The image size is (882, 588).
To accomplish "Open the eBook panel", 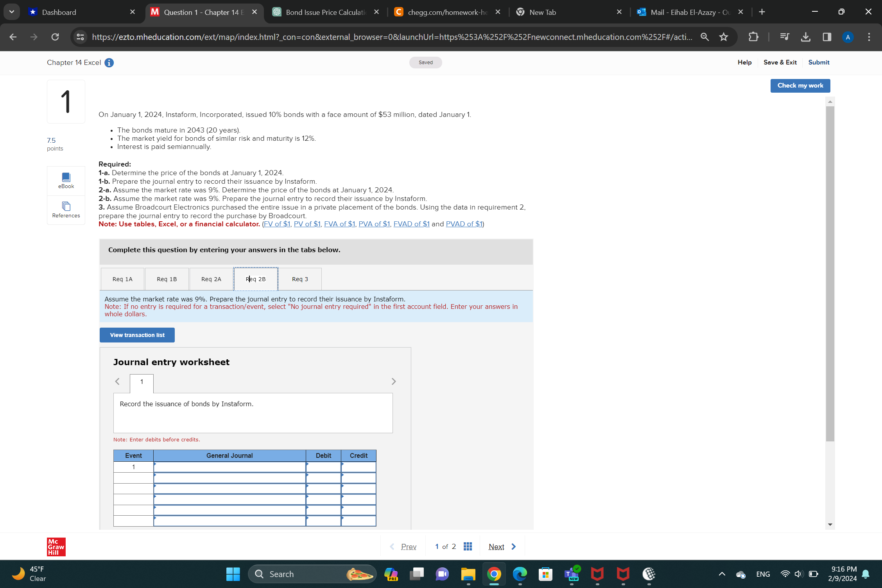I will [66, 180].
